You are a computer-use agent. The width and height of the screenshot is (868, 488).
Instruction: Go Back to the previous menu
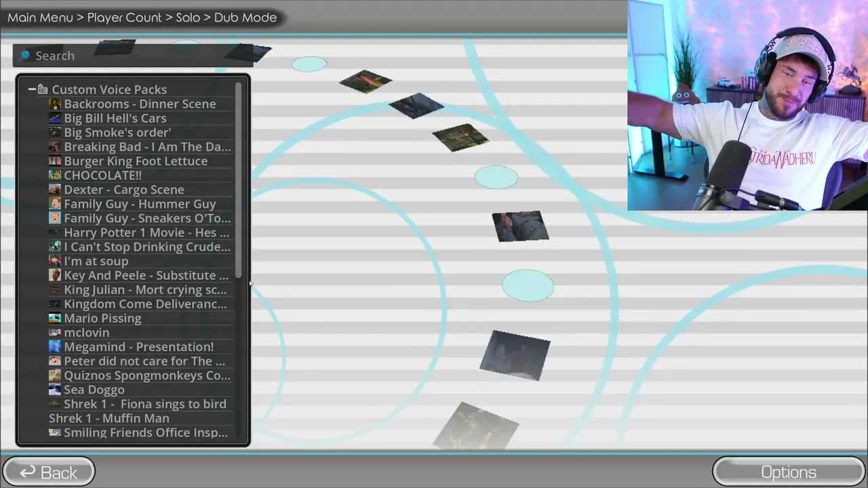(x=48, y=472)
